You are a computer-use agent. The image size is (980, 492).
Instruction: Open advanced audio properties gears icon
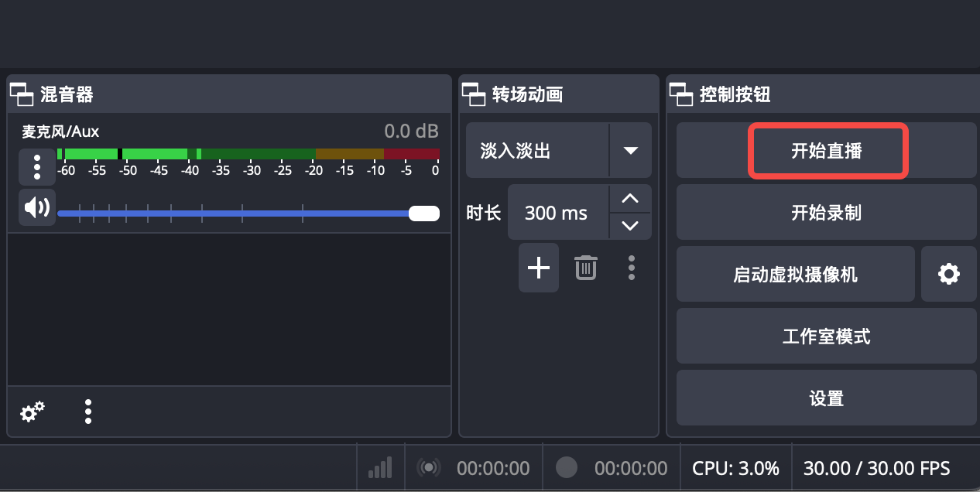point(32,412)
